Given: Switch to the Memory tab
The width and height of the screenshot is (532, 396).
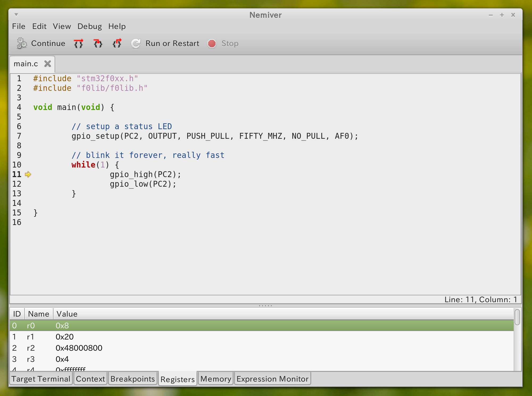Looking at the screenshot, I should click(216, 379).
